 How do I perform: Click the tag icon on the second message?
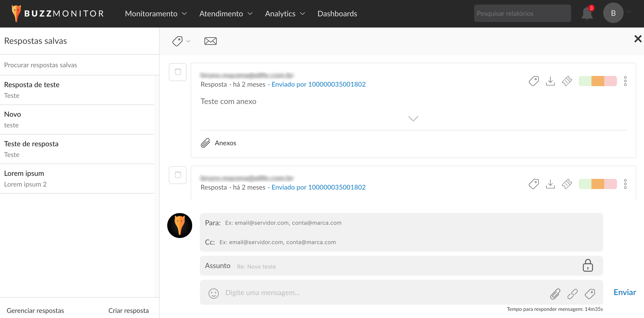[x=534, y=184]
